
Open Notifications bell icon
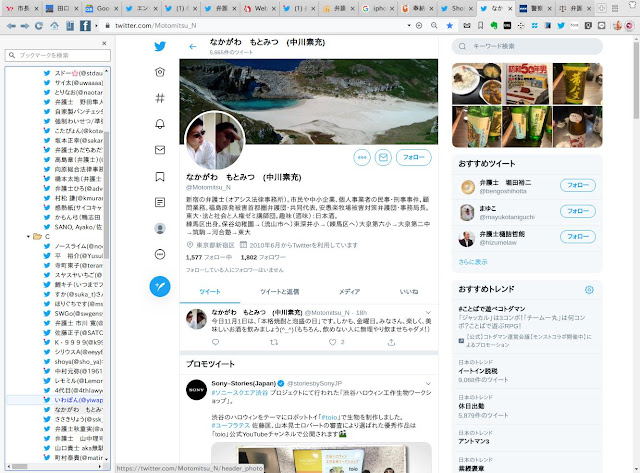[160, 124]
